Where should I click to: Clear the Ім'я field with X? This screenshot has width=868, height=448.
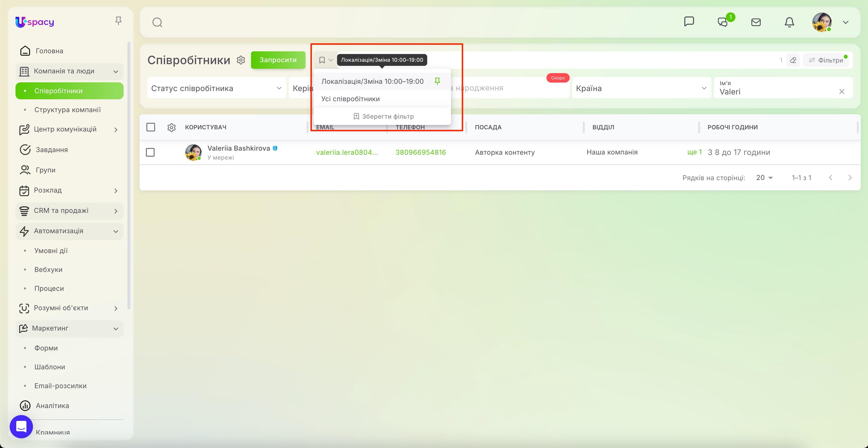coord(842,92)
